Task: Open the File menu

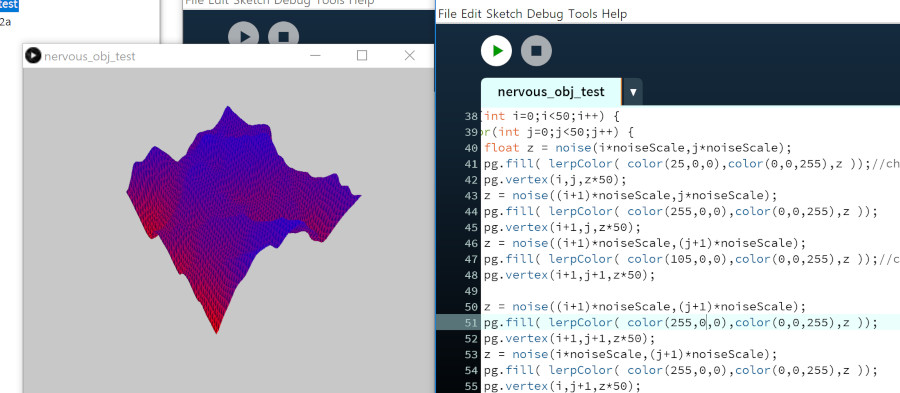Action: click(x=447, y=14)
